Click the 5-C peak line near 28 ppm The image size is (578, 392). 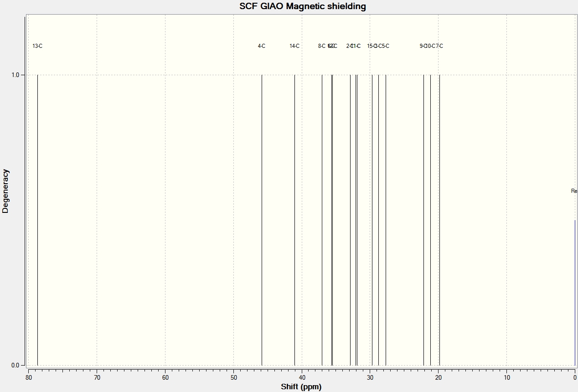pyautogui.click(x=386, y=220)
